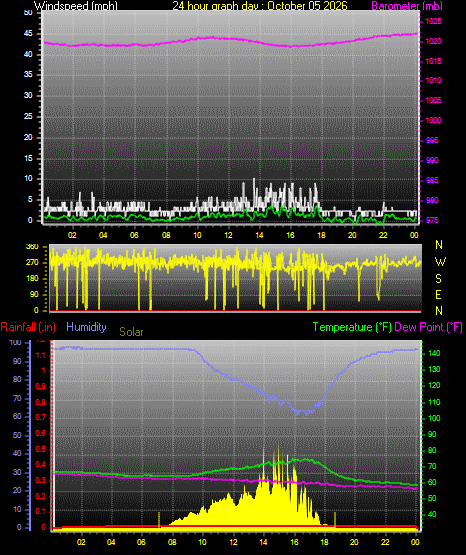466x555 pixels.
Task: Click the S compass direction label
Action: [x=438, y=279]
